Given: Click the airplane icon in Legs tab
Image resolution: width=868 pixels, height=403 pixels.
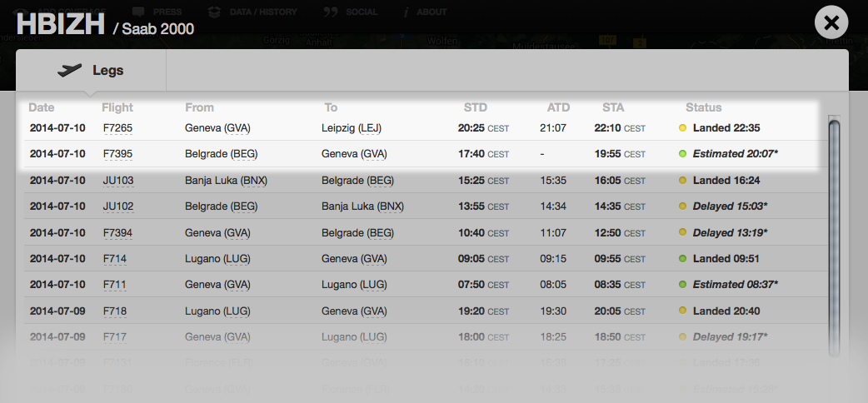Looking at the screenshot, I should 70,71.
